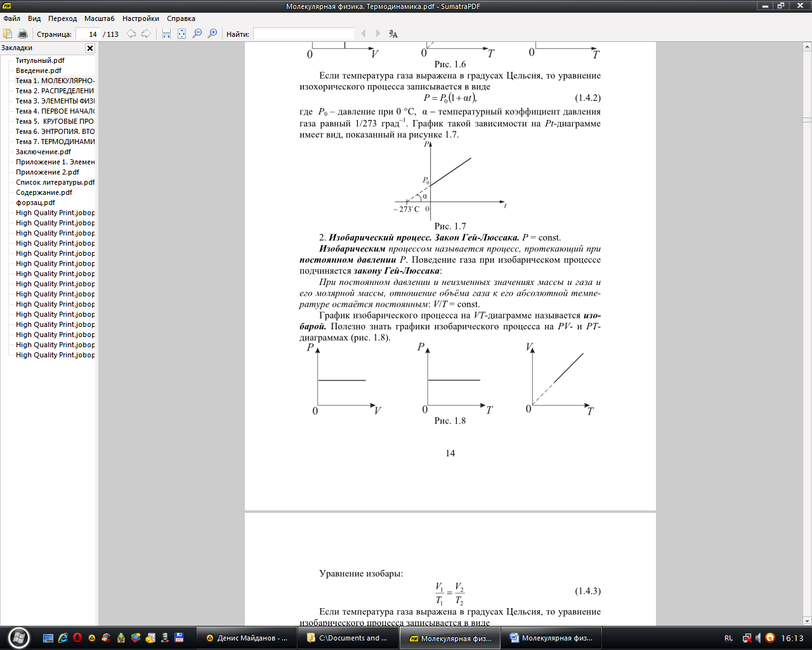Viewport: 812px width, 650px height.
Task: Select bookmark Тема 1. МОЛЕКУЛЯРНО-
Action: 55,81
